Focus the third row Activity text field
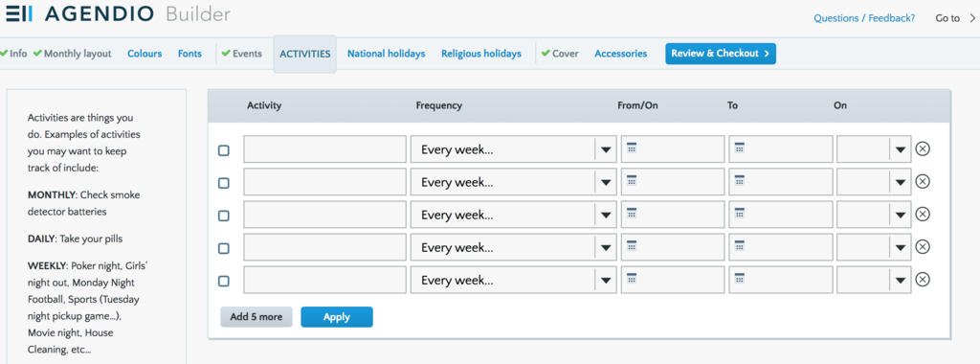Viewport: 980px width, 364px height. [x=325, y=214]
